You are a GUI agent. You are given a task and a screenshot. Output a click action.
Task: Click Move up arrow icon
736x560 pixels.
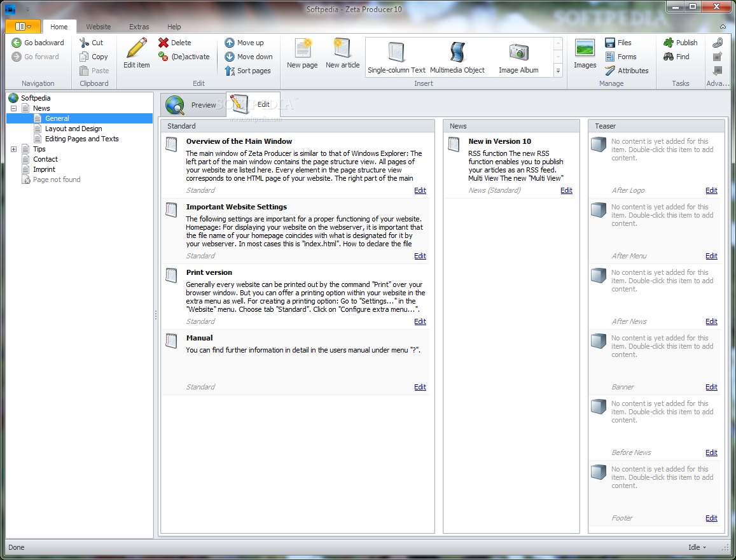(230, 43)
